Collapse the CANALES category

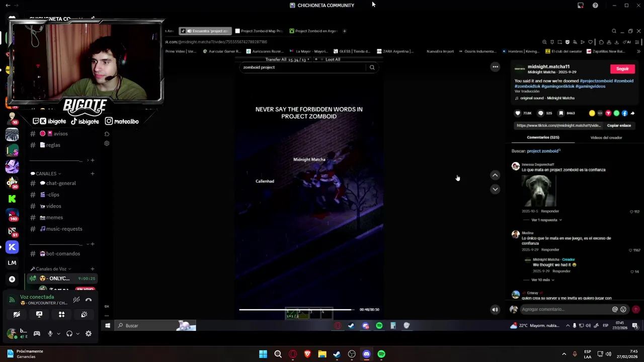click(x=46, y=173)
